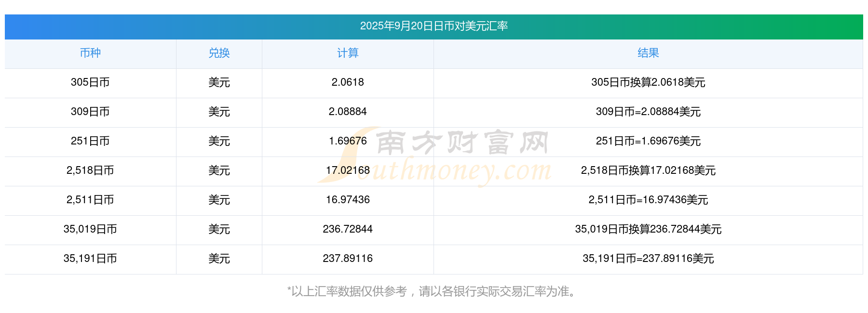
Task: Click the 35,019日币 cell
Action: [90, 229]
